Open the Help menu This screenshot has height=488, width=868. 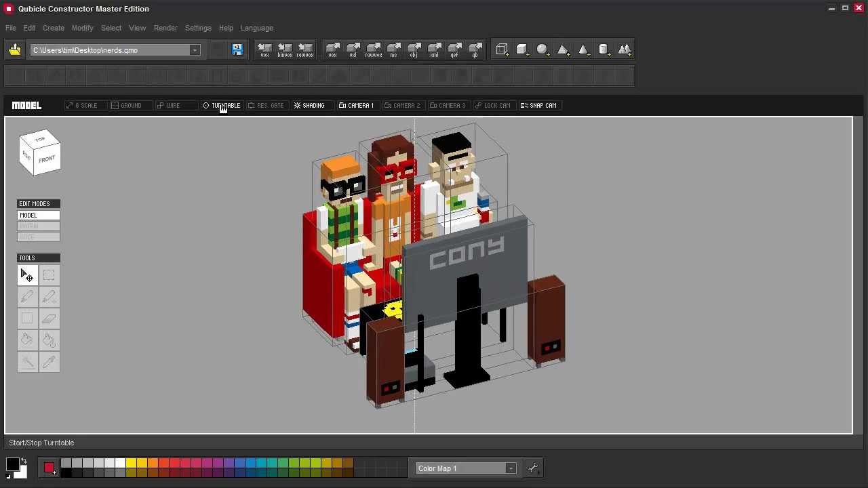pyautogui.click(x=226, y=28)
